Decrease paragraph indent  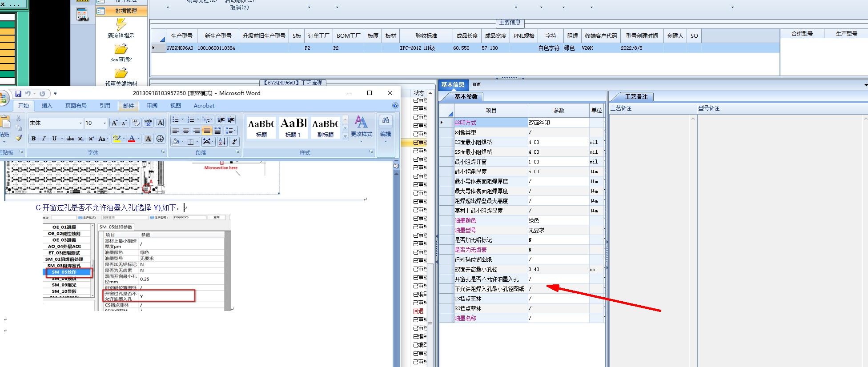[221, 120]
